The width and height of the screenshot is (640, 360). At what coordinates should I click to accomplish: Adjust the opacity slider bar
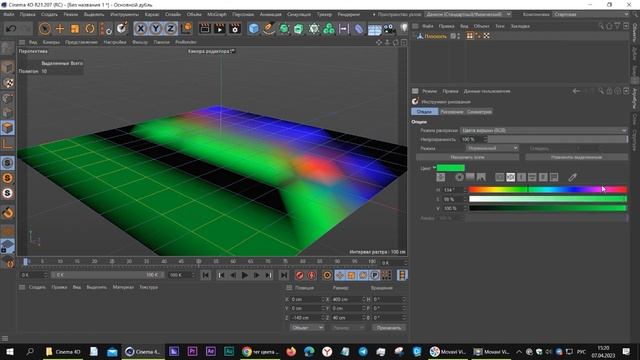pyautogui.click(x=557, y=139)
